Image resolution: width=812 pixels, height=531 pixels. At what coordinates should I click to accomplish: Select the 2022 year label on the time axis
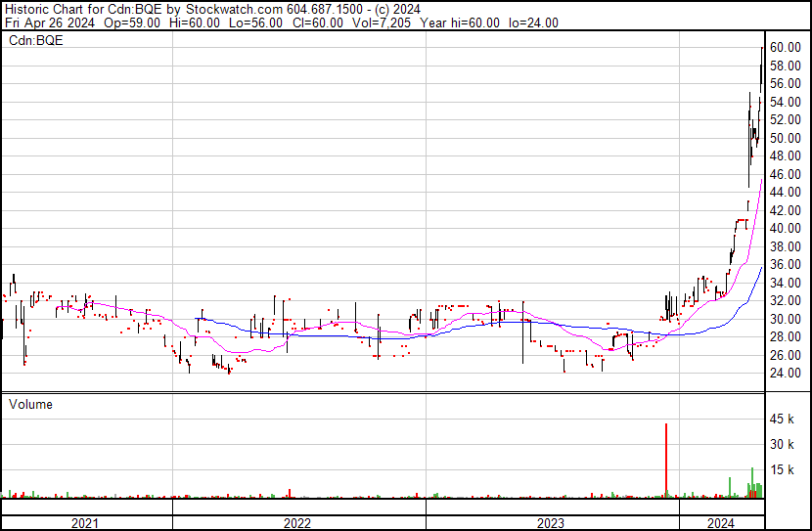pyautogui.click(x=297, y=523)
